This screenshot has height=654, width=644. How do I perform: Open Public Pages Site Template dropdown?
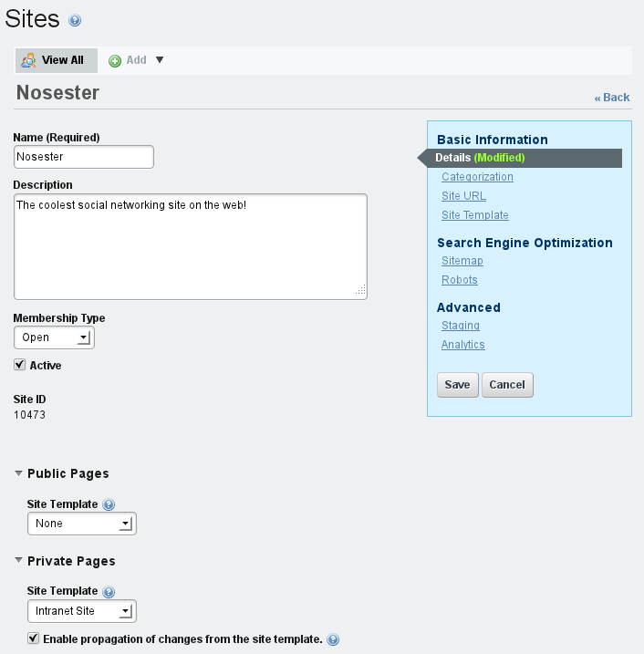pyautogui.click(x=82, y=524)
